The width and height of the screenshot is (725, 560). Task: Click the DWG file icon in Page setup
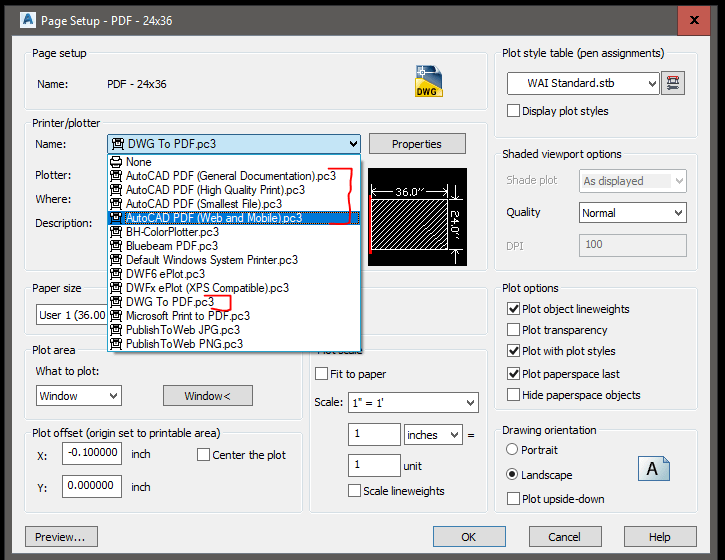[x=429, y=81]
